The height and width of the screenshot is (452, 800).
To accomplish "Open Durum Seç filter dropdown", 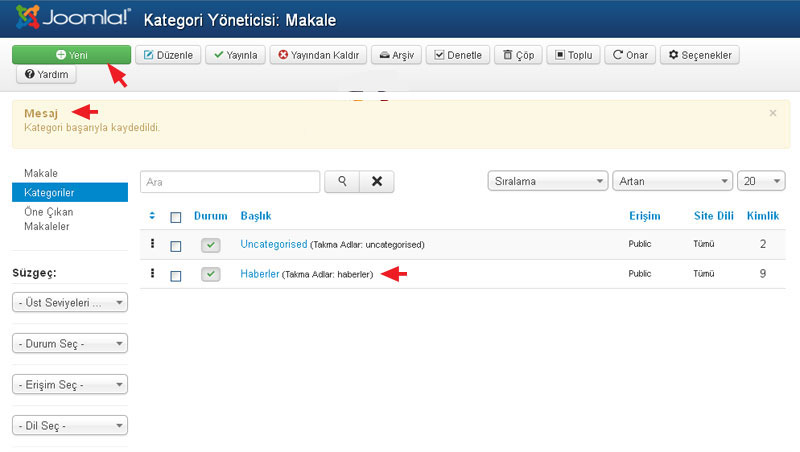I will (70, 343).
